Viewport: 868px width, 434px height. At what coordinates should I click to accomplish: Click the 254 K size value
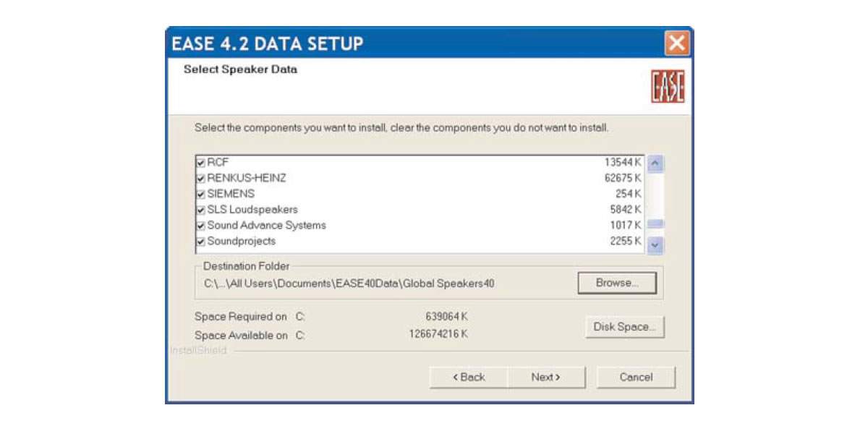(x=629, y=195)
